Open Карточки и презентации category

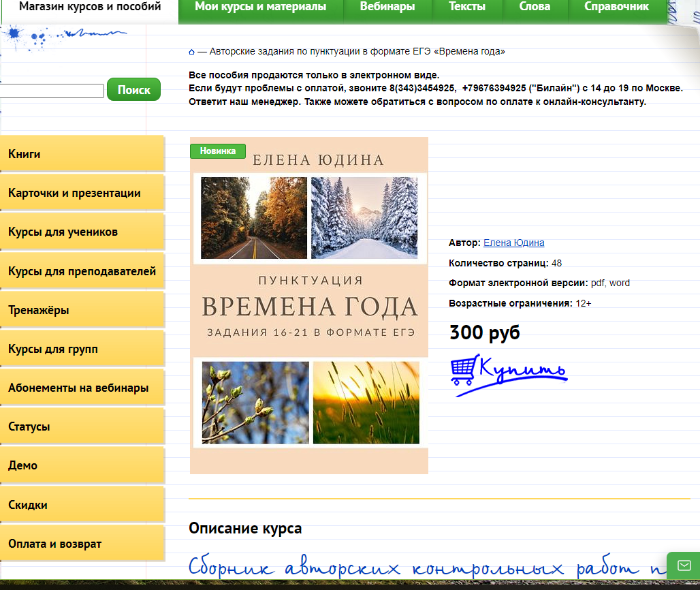(x=82, y=193)
